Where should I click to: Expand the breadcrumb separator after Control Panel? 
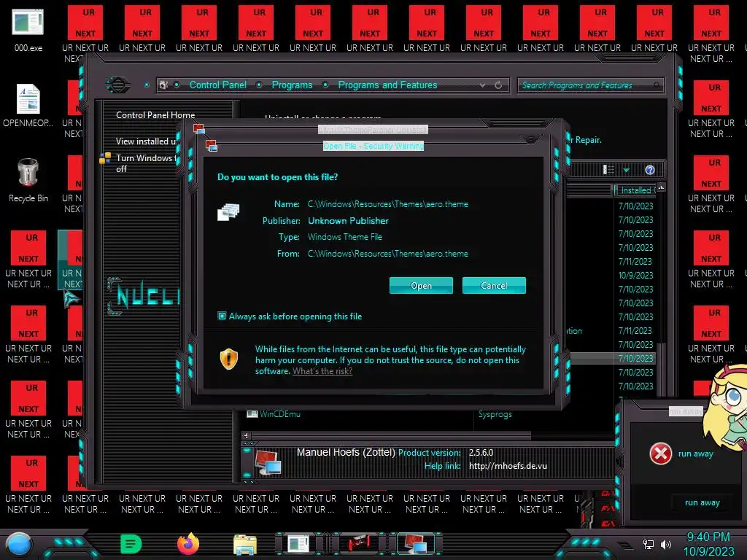coord(259,85)
